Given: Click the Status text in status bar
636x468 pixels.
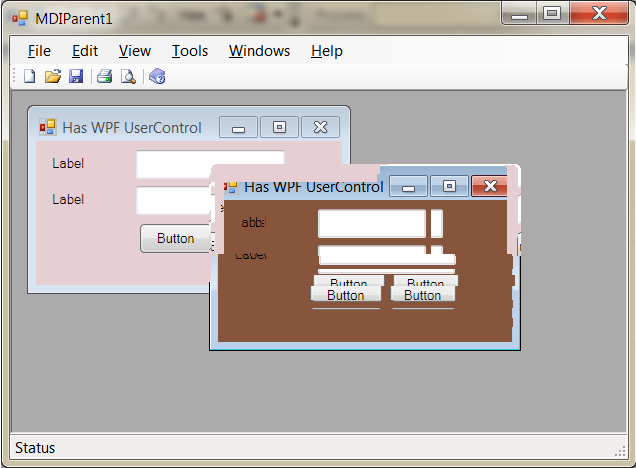Looking at the screenshot, I should coord(35,448).
